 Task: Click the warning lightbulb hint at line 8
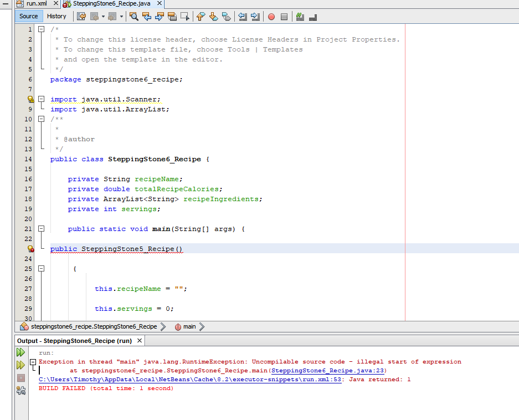(x=30, y=99)
